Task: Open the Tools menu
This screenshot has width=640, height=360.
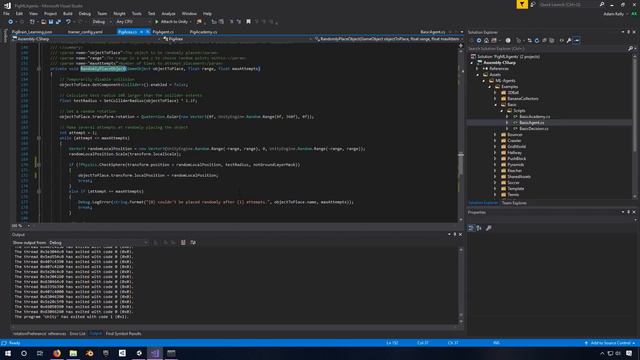Action: tap(136, 13)
